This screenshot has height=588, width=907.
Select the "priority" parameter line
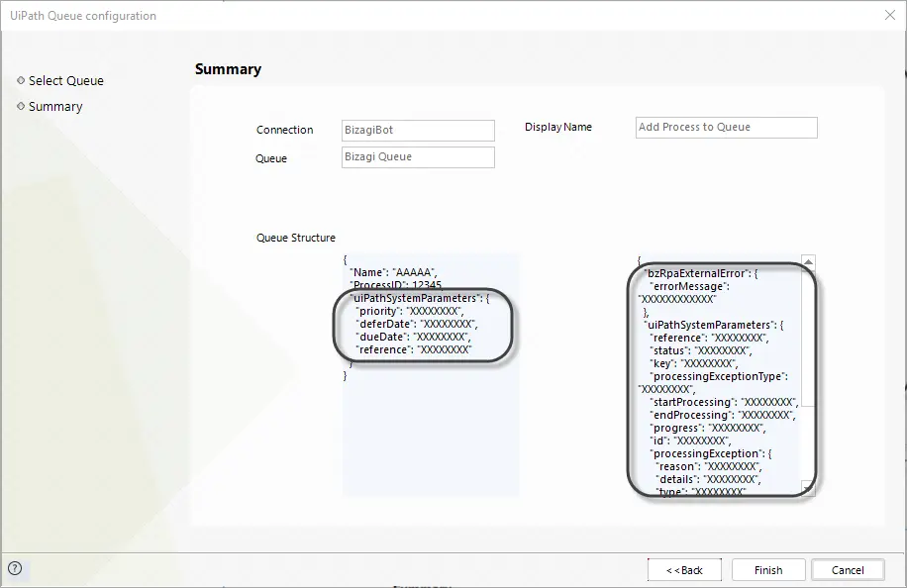point(410,311)
